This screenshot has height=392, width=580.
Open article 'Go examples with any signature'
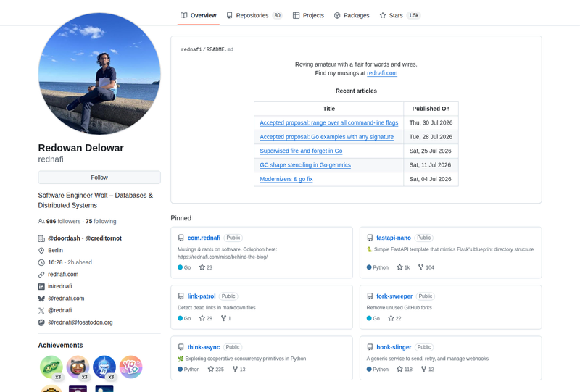click(327, 137)
